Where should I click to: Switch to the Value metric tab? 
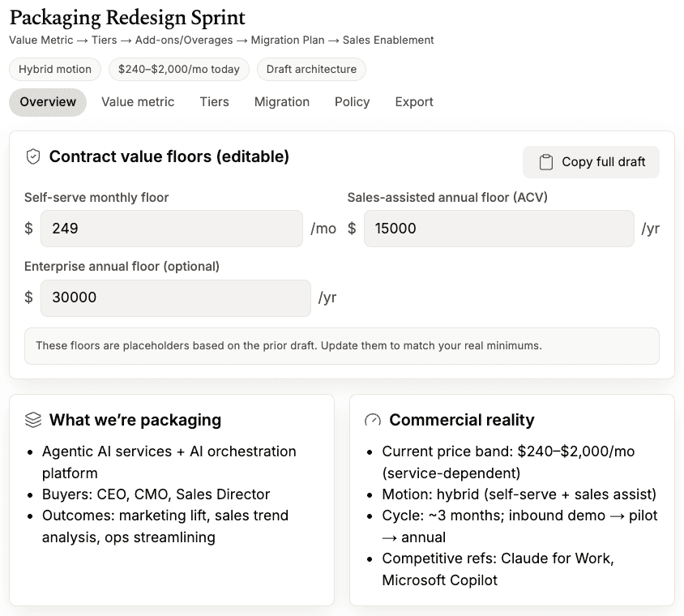point(138,102)
